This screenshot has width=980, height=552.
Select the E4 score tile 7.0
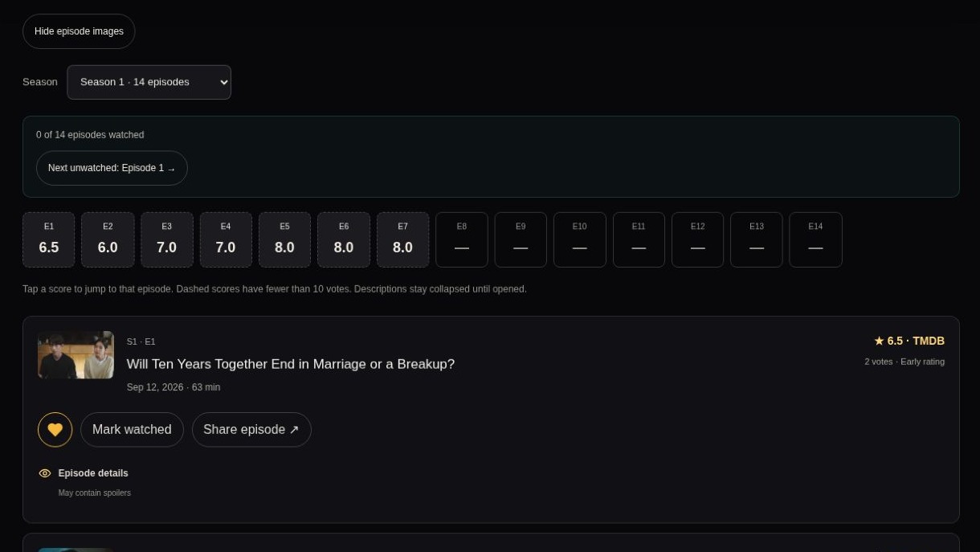pyautogui.click(x=226, y=239)
